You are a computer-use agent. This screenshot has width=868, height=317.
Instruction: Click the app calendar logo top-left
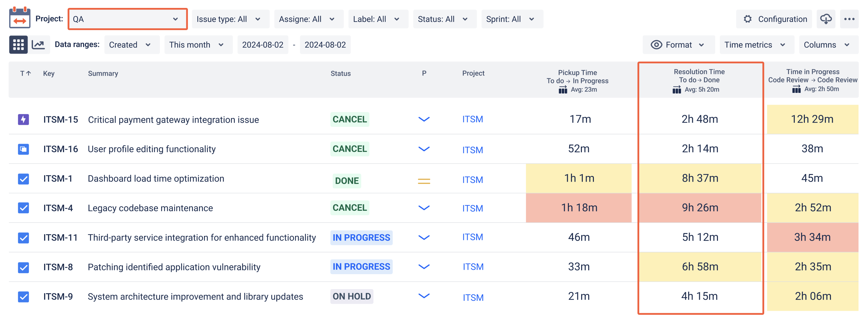19,19
